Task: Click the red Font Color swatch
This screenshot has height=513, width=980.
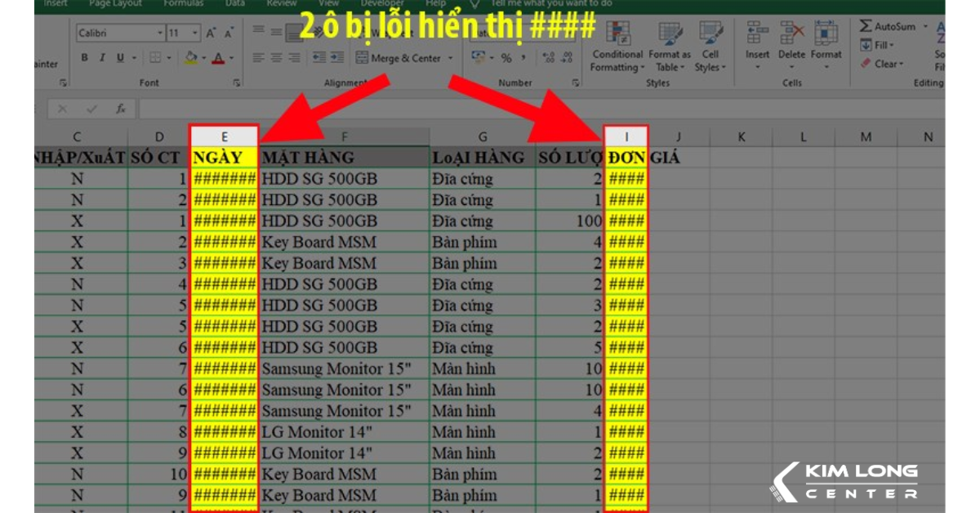Action: click(217, 58)
